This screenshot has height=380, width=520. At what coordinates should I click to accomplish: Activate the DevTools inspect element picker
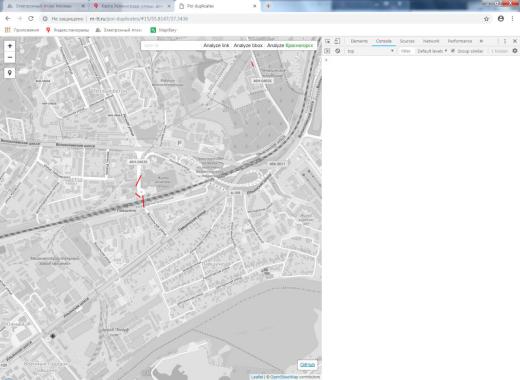point(328,41)
